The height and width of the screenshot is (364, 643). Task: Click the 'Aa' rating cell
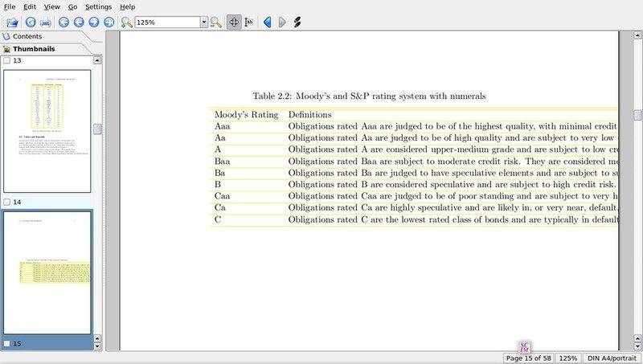point(219,138)
